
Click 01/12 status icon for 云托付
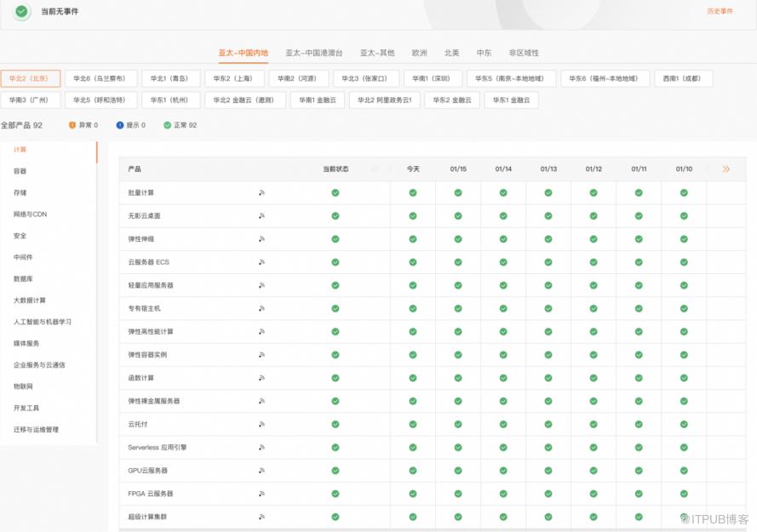(x=594, y=425)
